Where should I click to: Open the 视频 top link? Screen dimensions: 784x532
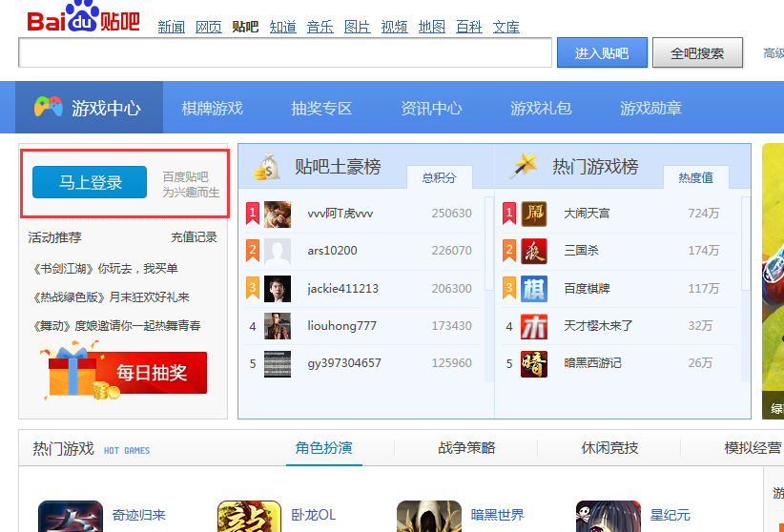(x=395, y=27)
